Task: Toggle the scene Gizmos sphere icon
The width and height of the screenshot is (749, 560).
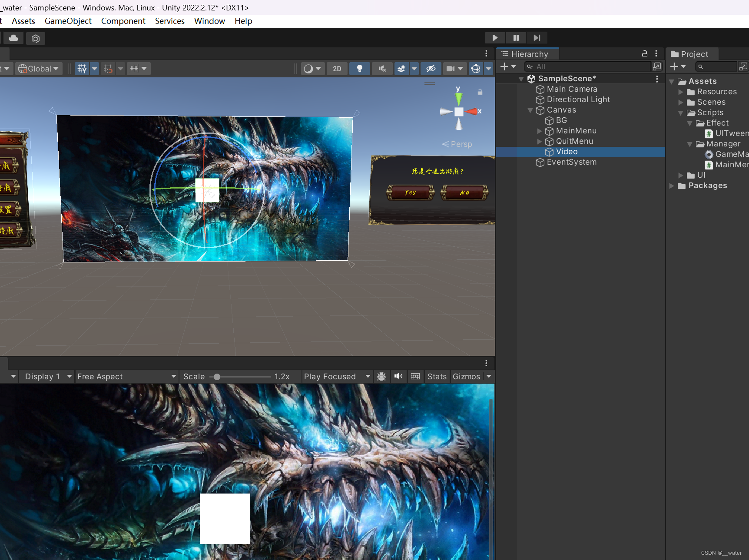Action: point(476,69)
